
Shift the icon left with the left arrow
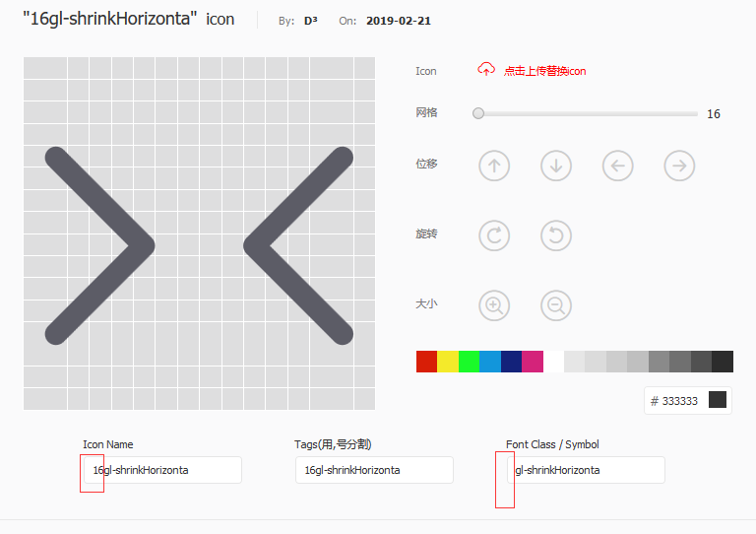[617, 166]
